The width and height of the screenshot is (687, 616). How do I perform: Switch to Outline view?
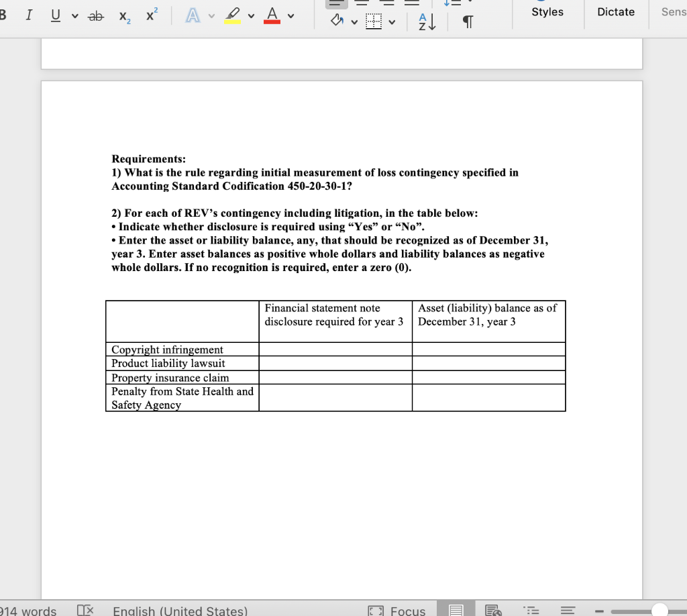[x=531, y=610]
